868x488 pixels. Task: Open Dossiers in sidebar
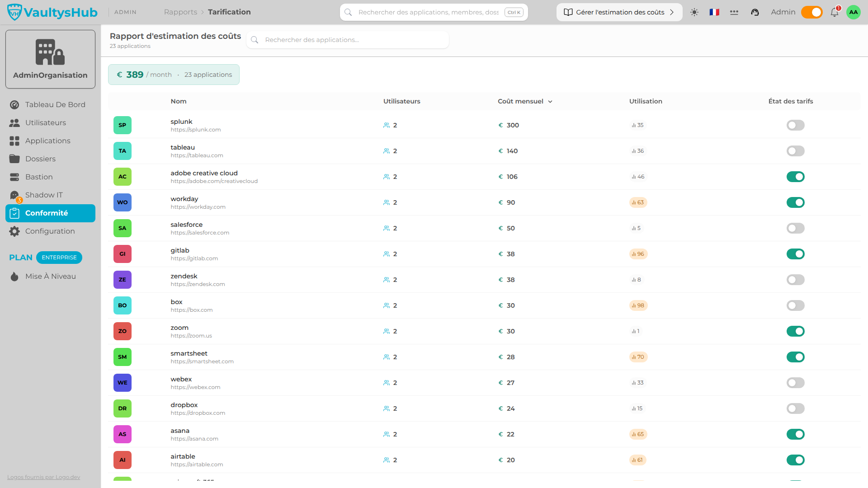click(50, 159)
